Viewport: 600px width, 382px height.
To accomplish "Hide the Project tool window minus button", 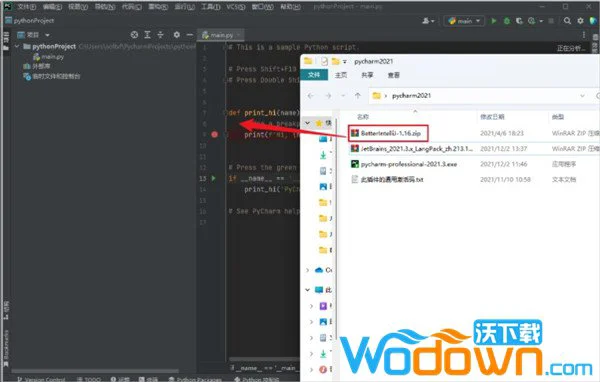I will [x=189, y=35].
